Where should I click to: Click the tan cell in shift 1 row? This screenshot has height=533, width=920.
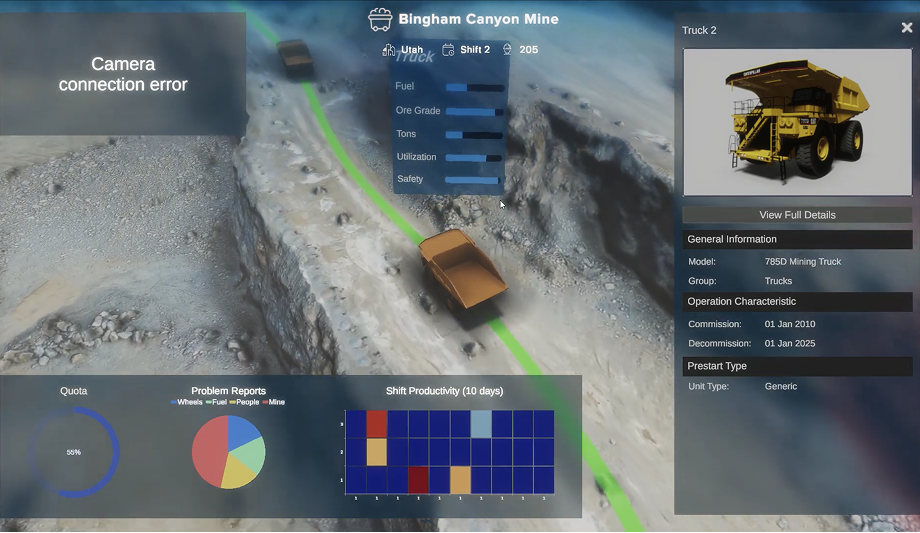pyautogui.click(x=460, y=480)
